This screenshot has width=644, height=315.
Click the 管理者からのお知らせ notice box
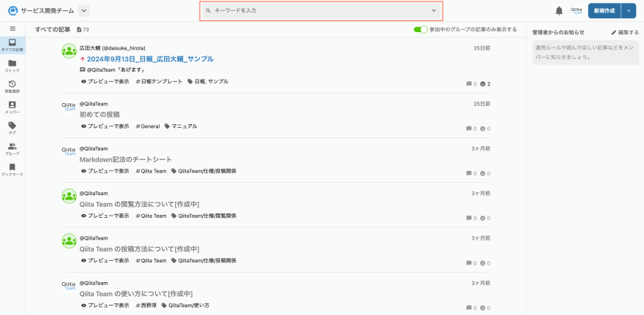point(585,53)
